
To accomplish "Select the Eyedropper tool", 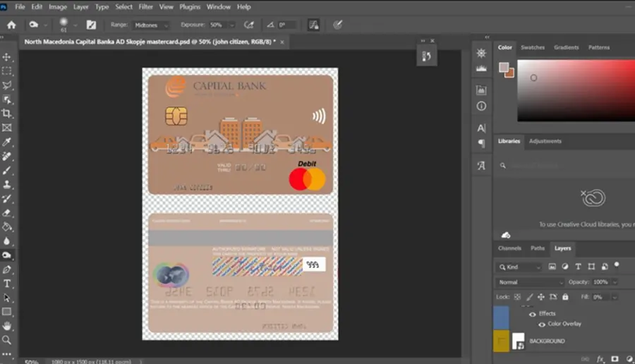I will click(x=7, y=142).
